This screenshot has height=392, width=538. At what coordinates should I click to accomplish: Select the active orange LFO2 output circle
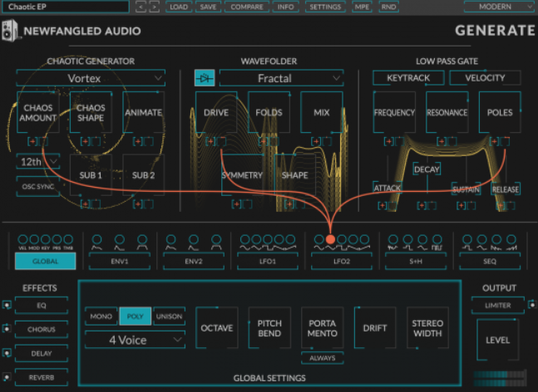pos(330,239)
